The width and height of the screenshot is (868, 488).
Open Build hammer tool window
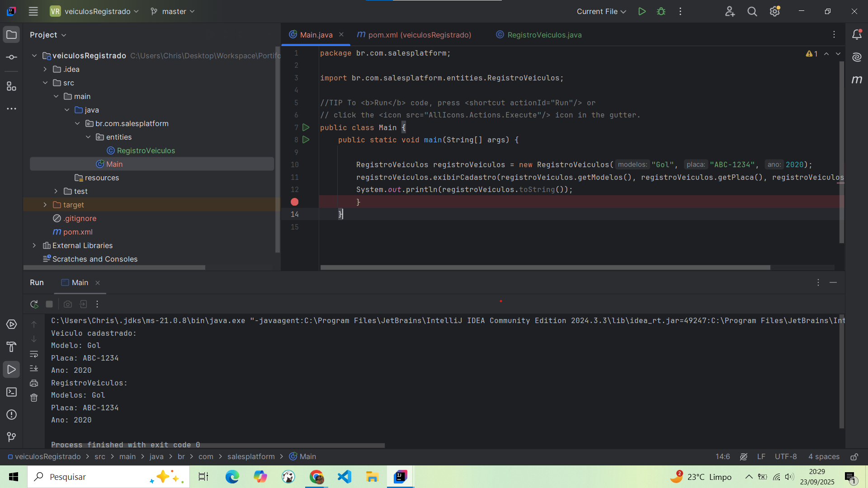12,347
